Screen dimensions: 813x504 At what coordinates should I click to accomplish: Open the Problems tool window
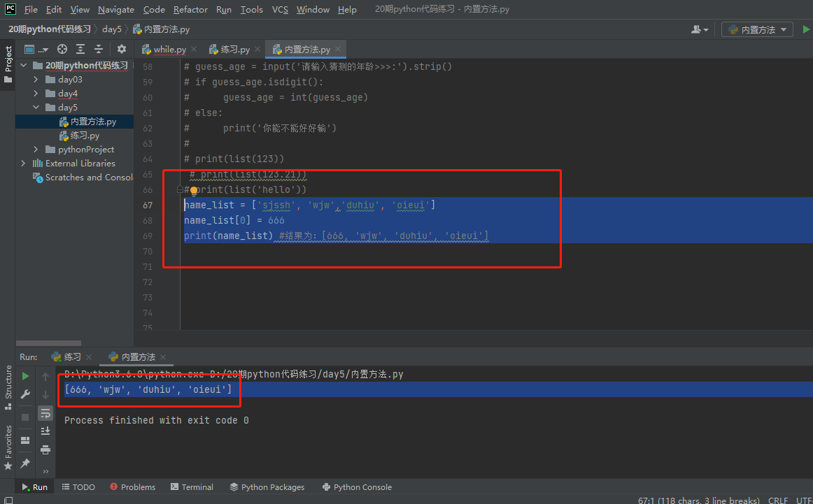click(x=133, y=487)
